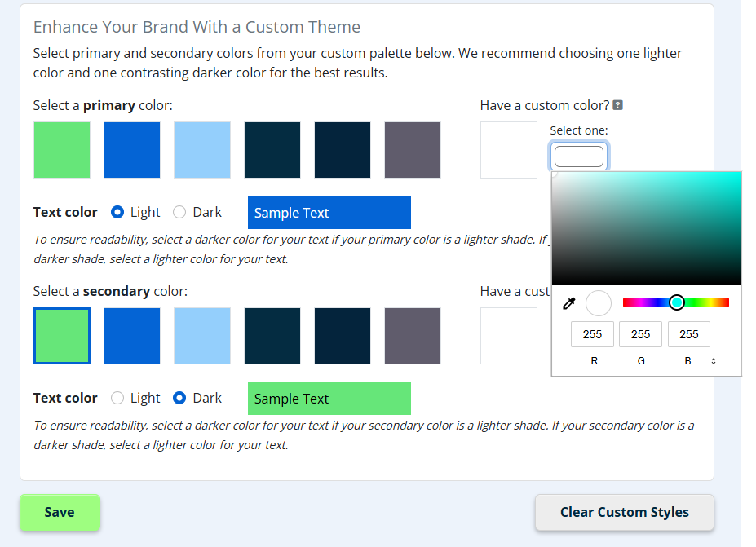Choose the light blue secondary swatch
The image size is (756, 547).
(x=201, y=336)
